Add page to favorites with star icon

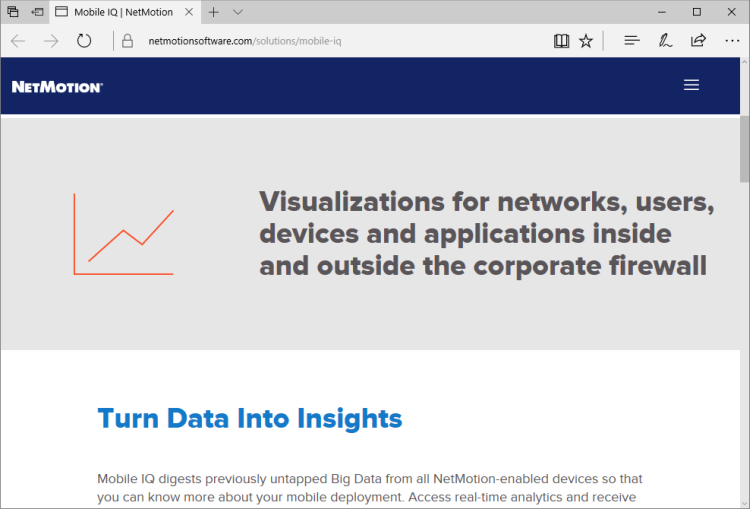point(586,41)
